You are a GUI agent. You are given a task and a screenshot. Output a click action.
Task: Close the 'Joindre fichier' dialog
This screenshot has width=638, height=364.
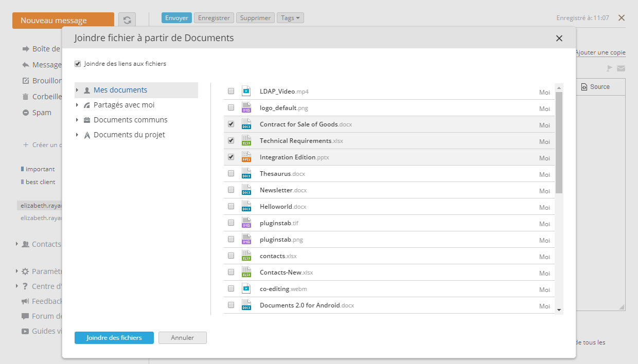coord(559,38)
